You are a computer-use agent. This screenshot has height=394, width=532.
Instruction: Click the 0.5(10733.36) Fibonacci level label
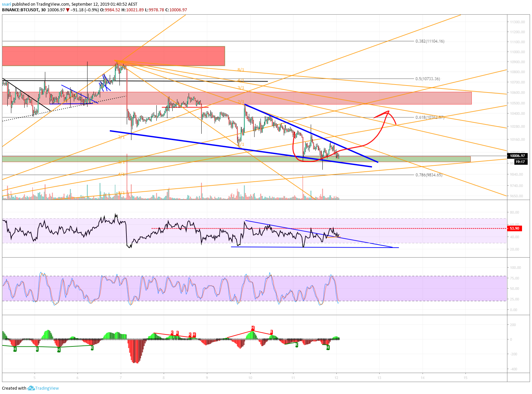point(428,79)
